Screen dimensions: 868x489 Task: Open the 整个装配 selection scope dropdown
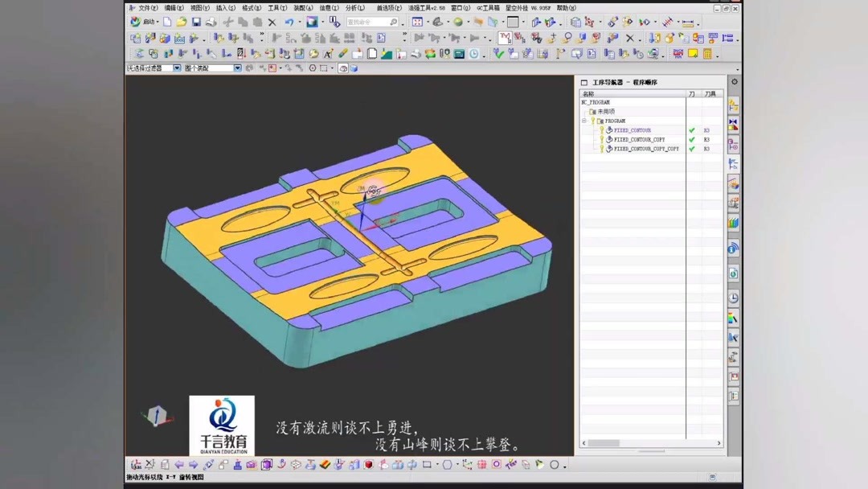pyautogui.click(x=236, y=68)
